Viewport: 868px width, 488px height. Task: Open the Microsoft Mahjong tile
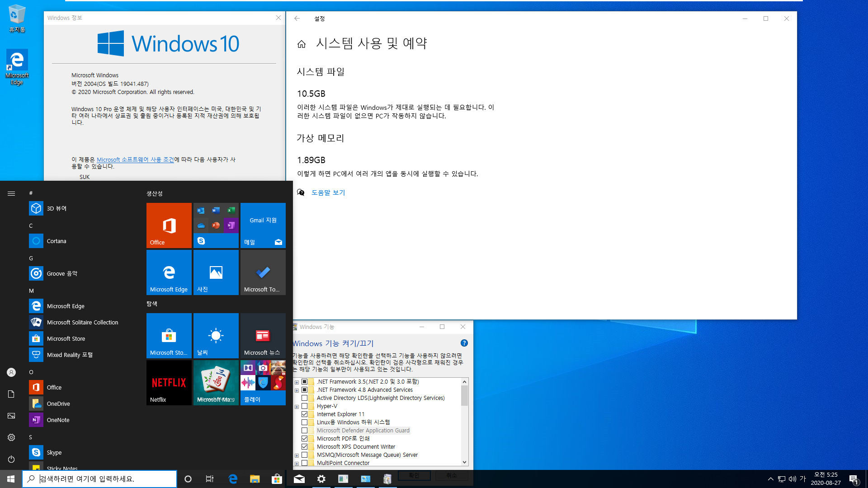tap(216, 383)
